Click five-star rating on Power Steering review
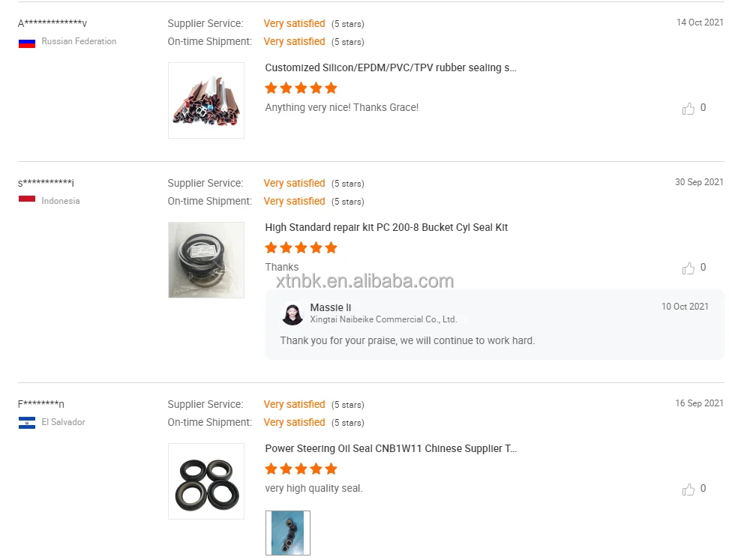 [301, 469]
